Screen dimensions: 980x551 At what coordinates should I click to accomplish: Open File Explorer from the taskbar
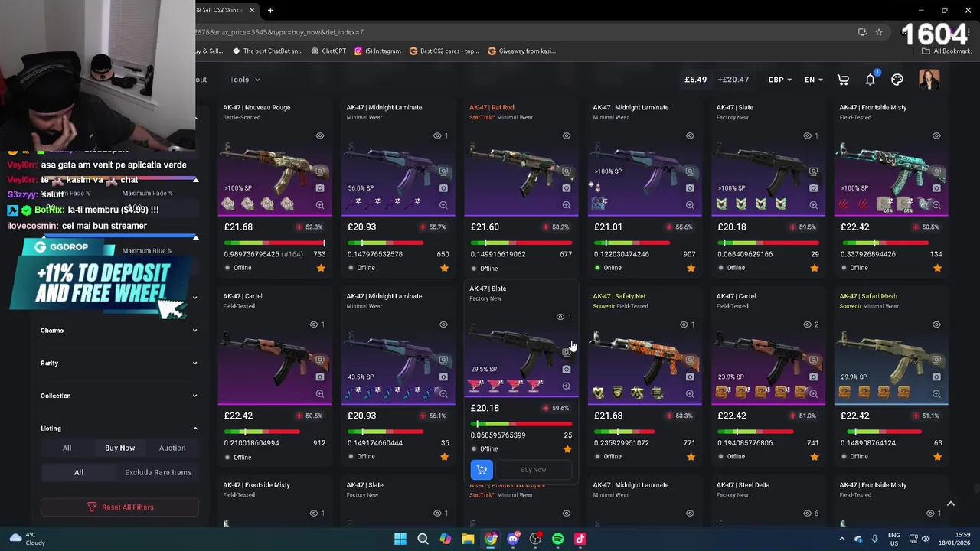click(x=468, y=539)
